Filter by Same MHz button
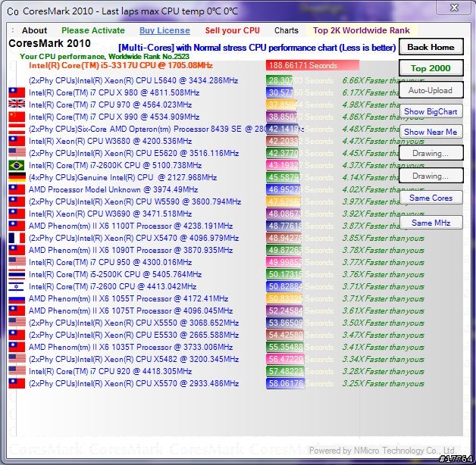The height and width of the screenshot is (465, 476). 431,223
